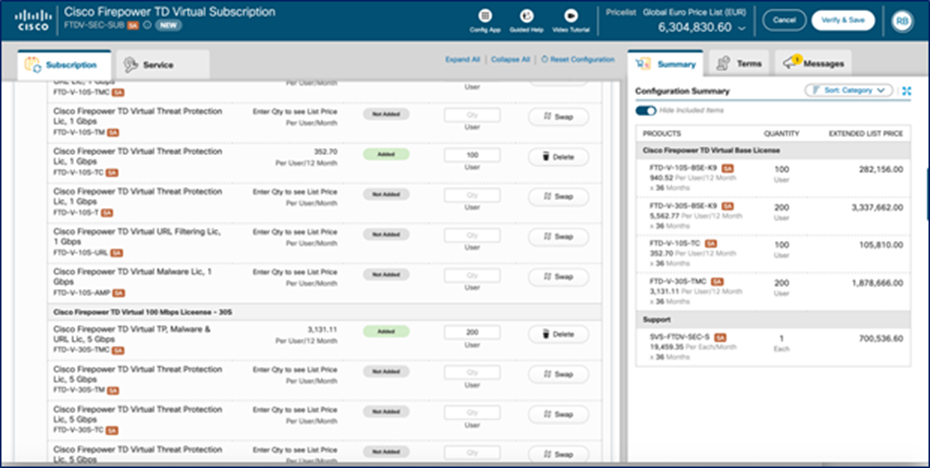This screenshot has width=930, height=468.
Task: Click SA badge next to FTD-V-30S-TM
Action: tap(113, 390)
